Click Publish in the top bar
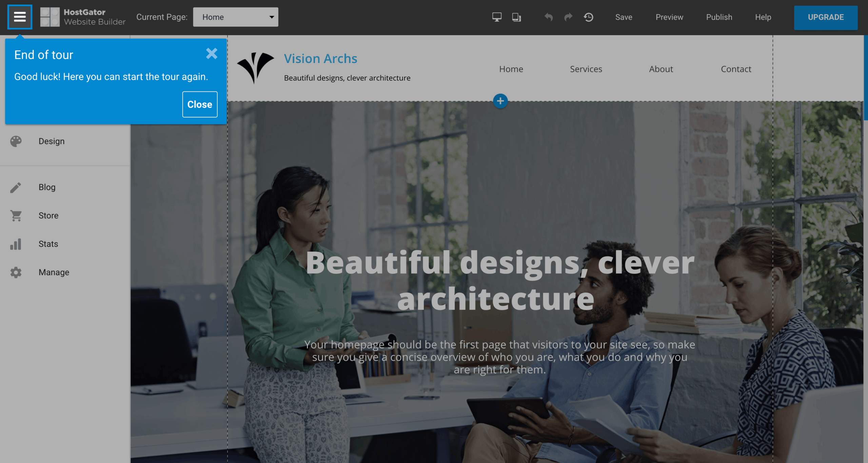868x463 pixels. 719,17
